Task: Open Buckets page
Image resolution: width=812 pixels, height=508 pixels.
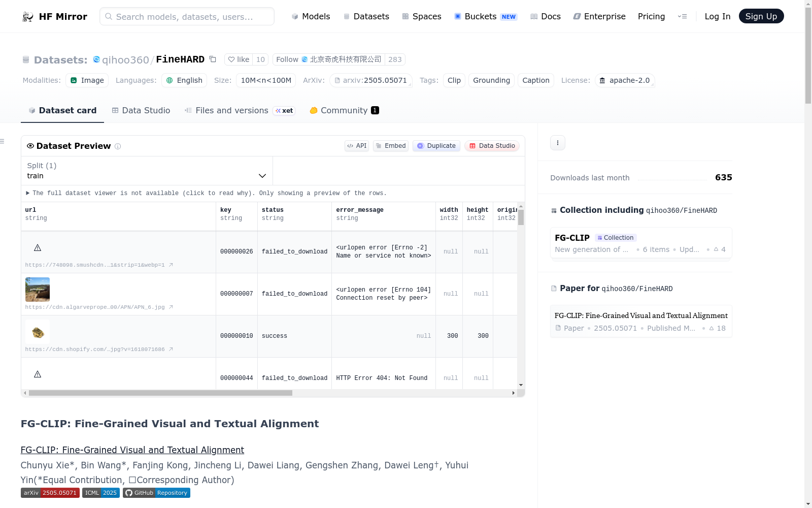Action: click(486, 16)
